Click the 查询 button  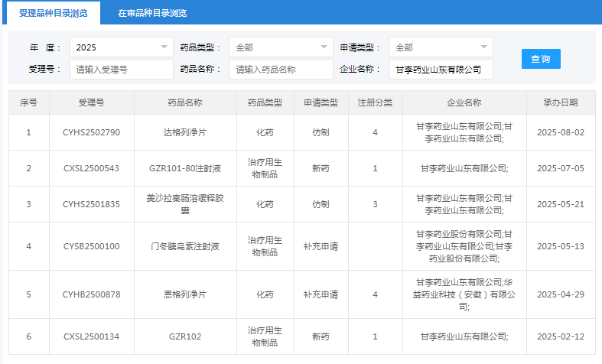[x=541, y=59]
